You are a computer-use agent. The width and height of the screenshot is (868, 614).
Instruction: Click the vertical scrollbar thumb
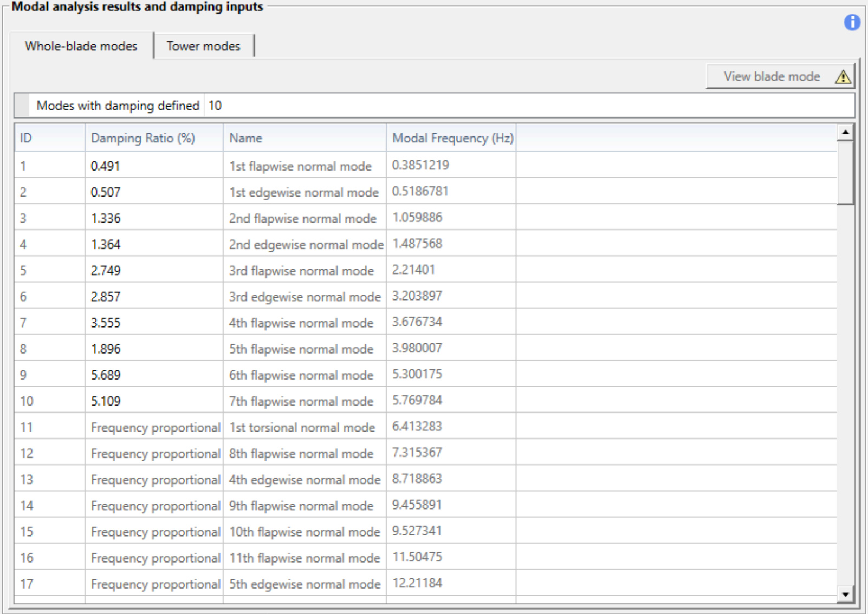click(x=845, y=172)
